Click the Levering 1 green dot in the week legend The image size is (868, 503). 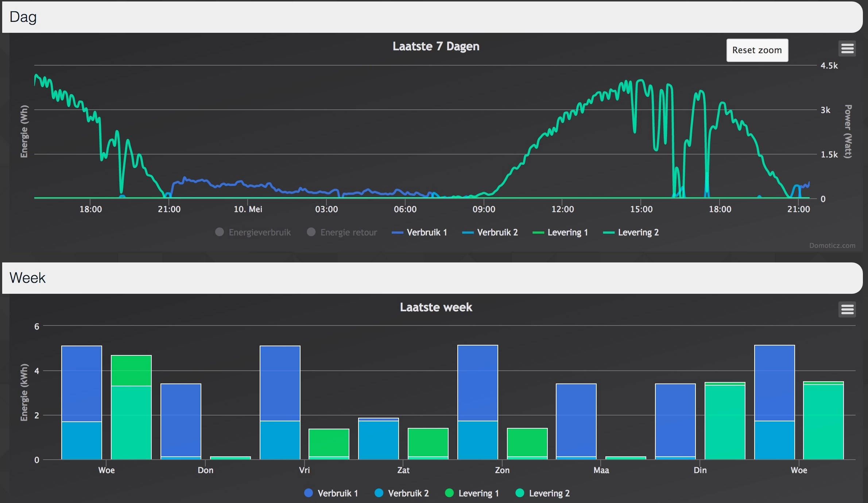[449, 493]
